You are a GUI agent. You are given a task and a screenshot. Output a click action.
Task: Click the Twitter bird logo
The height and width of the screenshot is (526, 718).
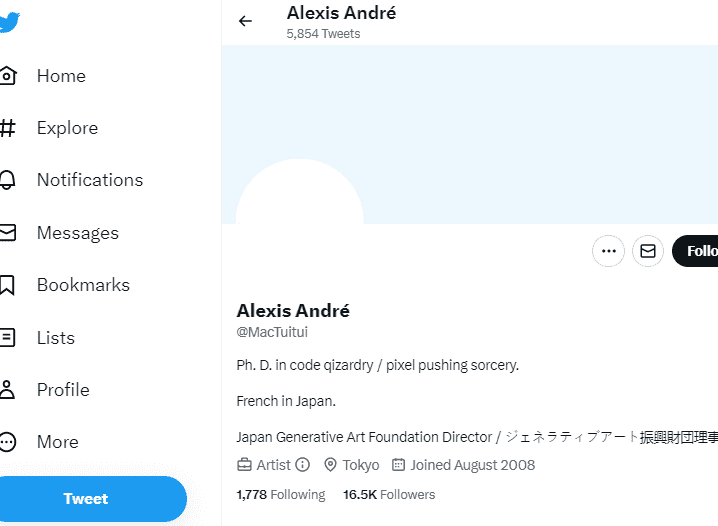9,22
